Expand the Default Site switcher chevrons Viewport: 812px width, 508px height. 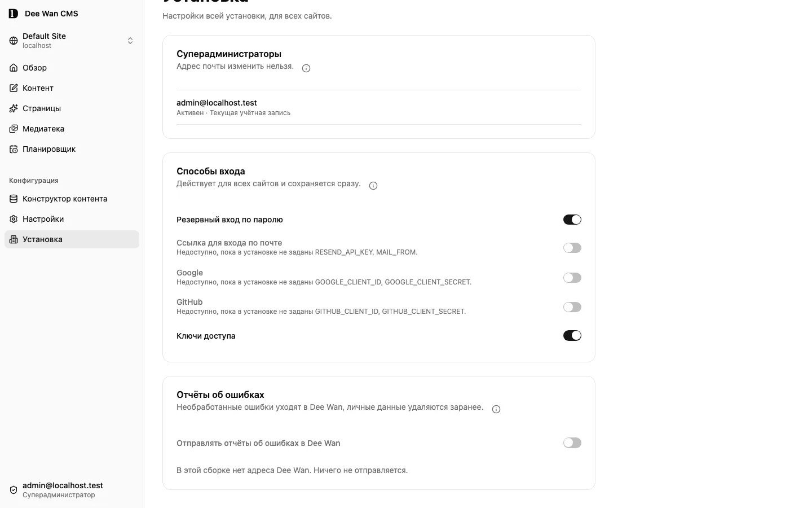tap(130, 41)
